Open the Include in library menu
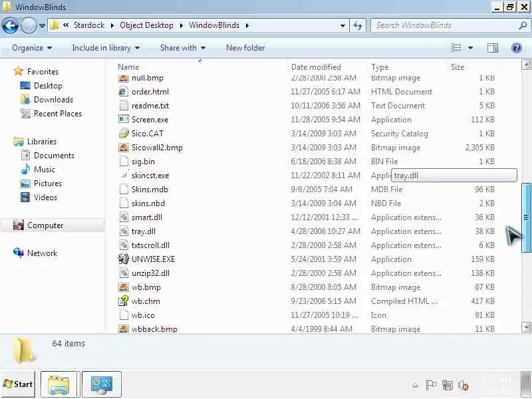The image size is (532, 399). coord(106,48)
